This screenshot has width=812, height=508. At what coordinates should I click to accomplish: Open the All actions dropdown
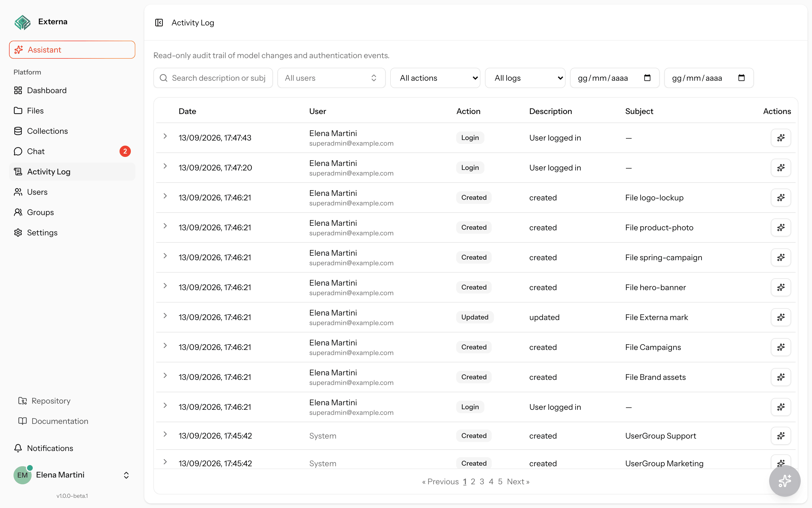pyautogui.click(x=435, y=78)
